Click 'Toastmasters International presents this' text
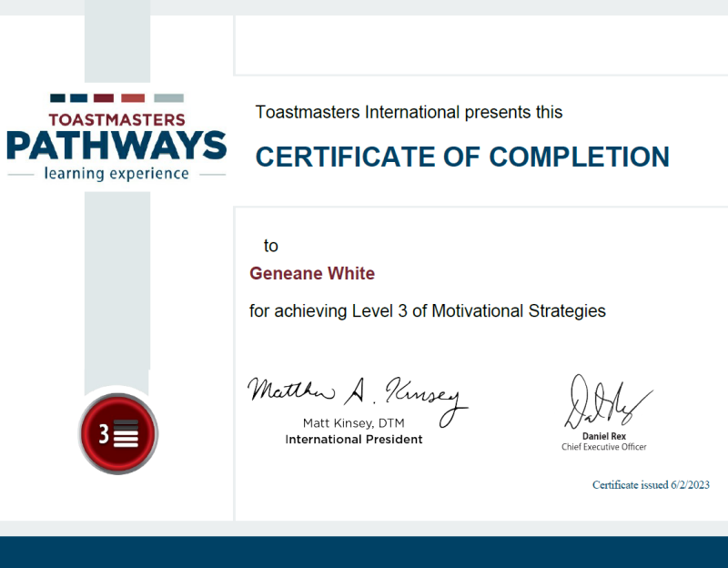Viewport: 728px width, 568px height. tap(409, 112)
